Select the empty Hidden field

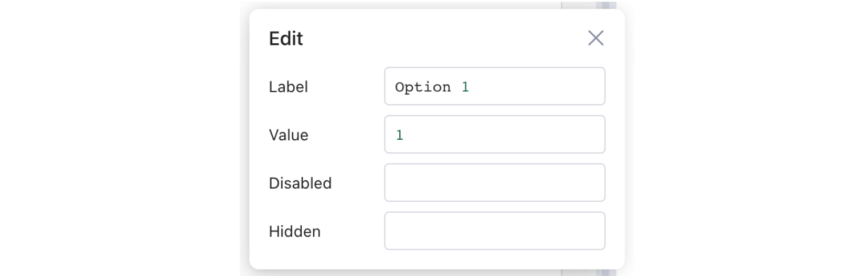pos(494,231)
